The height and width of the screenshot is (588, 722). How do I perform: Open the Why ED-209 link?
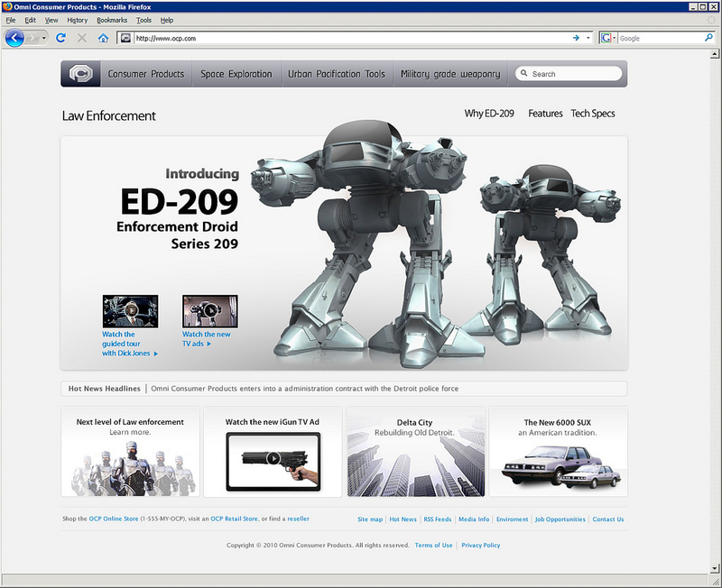tap(489, 114)
